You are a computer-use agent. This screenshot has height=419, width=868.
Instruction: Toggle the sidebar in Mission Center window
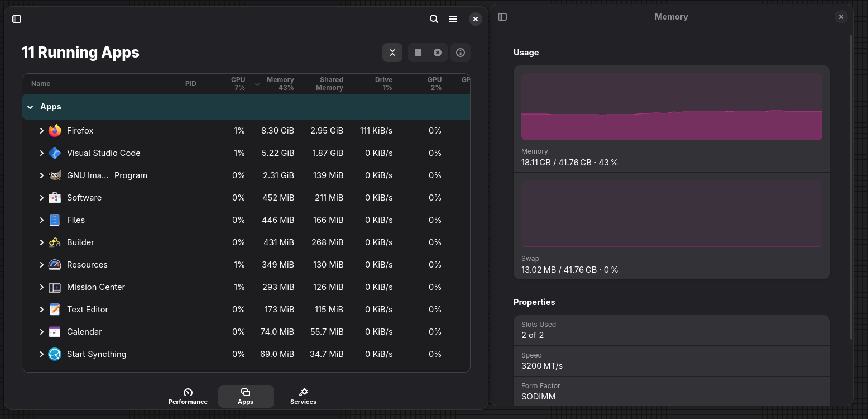click(17, 19)
